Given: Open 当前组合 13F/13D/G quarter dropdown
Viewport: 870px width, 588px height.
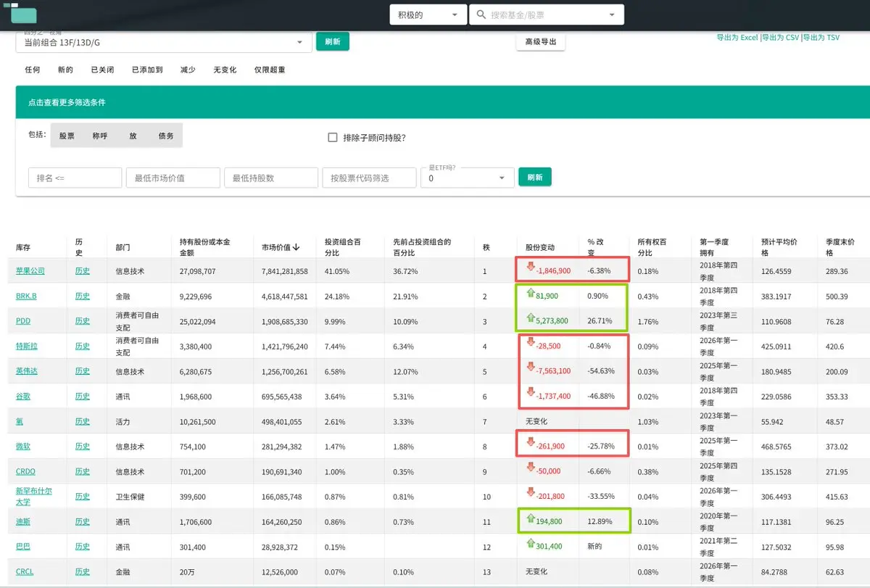Looking at the screenshot, I should [164, 43].
